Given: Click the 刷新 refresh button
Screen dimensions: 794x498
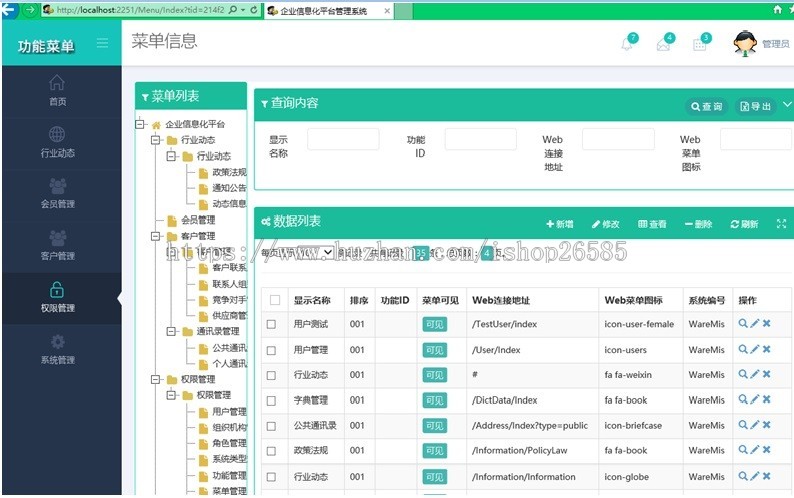Looking at the screenshot, I should (744, 224).
